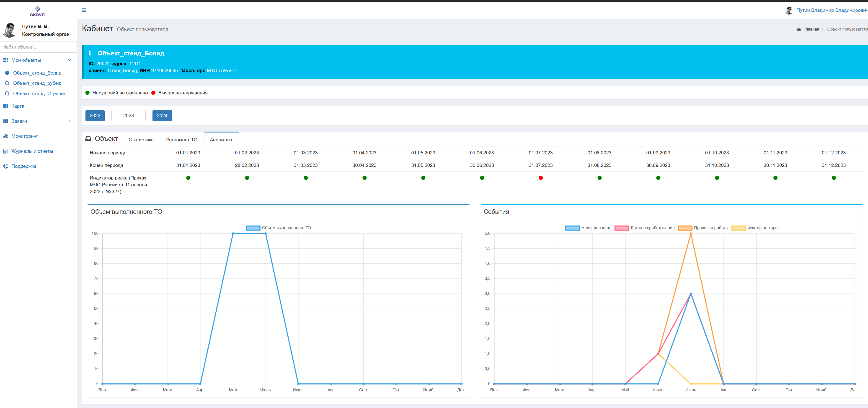Click the Мониторинг dashboard icon
The width and height of the screenshot is (868, 408).
6,136
